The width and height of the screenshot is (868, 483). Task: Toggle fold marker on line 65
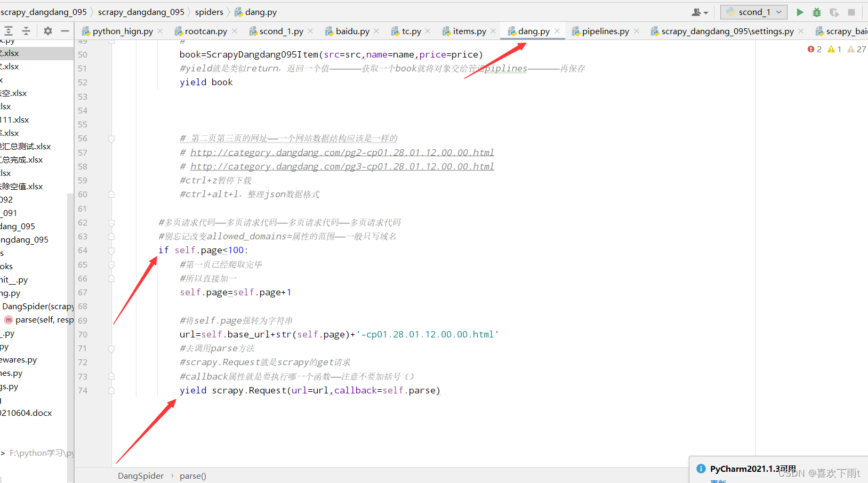click(x=111, y=264)
